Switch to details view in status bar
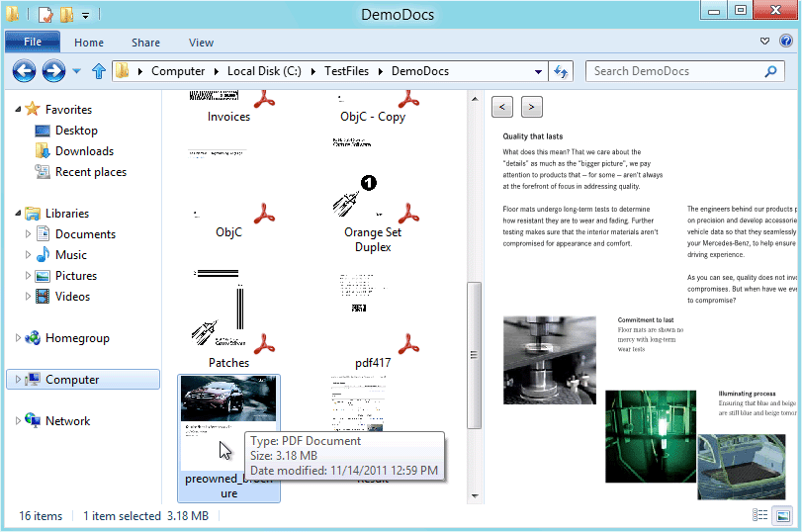The width and height of the screenshot is (802, 532). click(760, 515)
